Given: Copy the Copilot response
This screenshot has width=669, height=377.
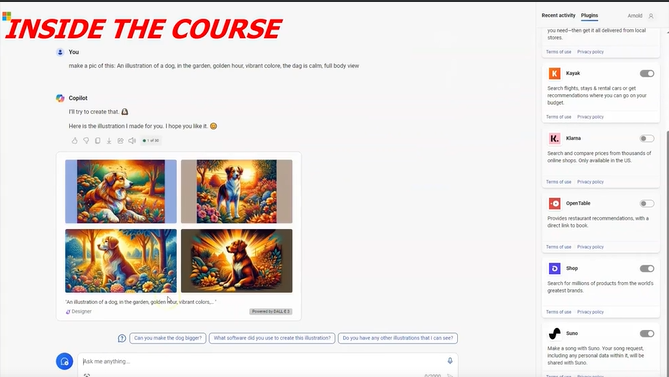Looking at the screenshot, I should (98, 140).
